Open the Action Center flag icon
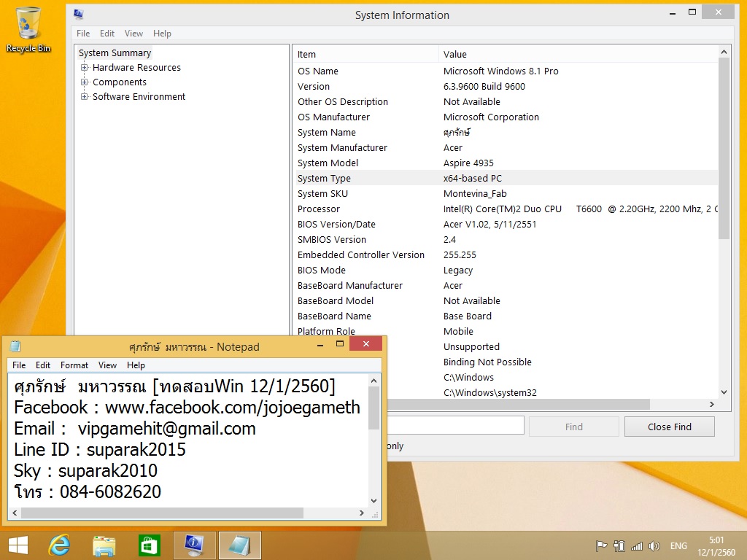 click(x=602, y=546)
